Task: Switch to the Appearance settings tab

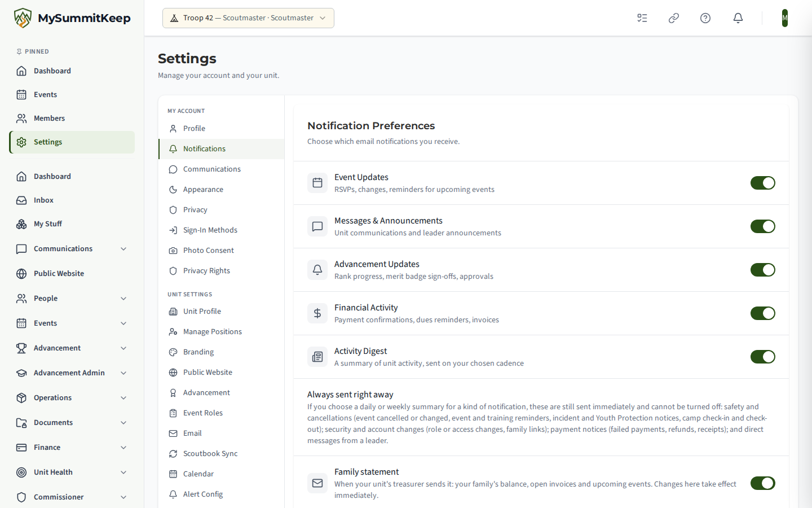Action: [221, 190]
